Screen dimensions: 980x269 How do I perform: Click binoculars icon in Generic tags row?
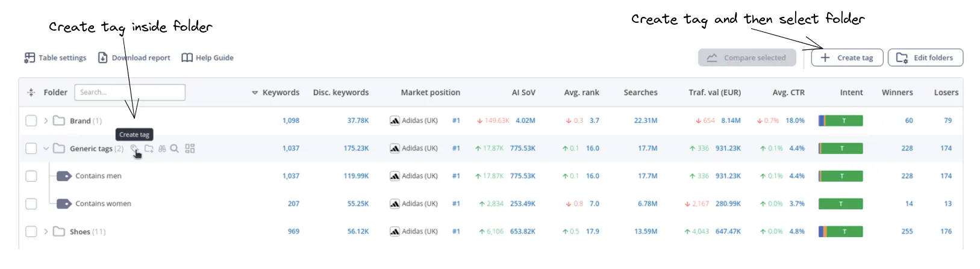point(162,149)
